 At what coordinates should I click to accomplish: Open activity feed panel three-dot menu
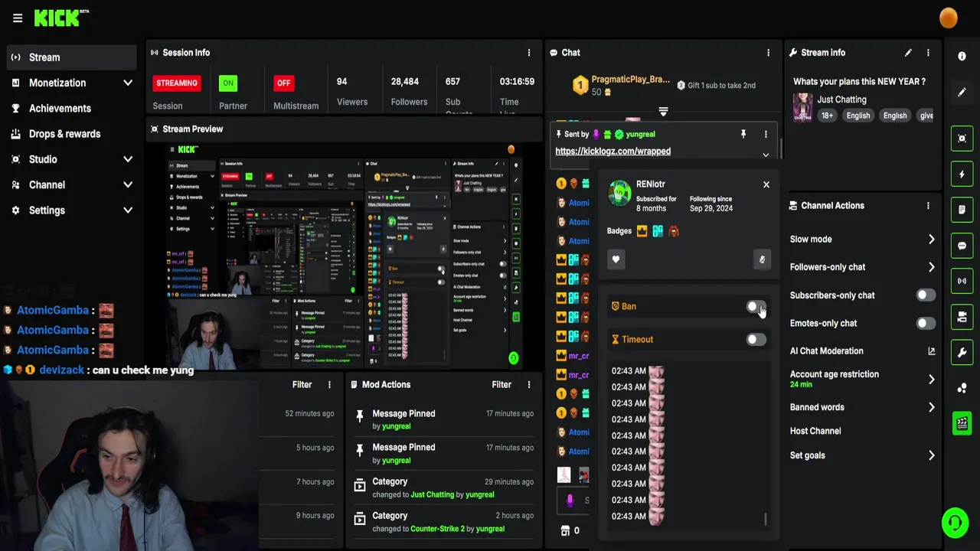click(x=329, y=385)
